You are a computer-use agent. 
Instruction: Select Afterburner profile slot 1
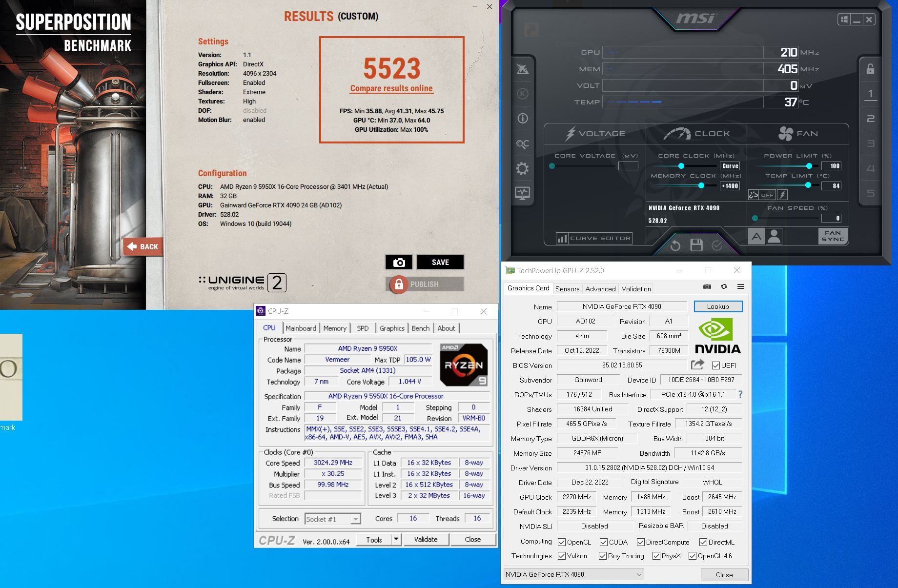coord(870,94)
